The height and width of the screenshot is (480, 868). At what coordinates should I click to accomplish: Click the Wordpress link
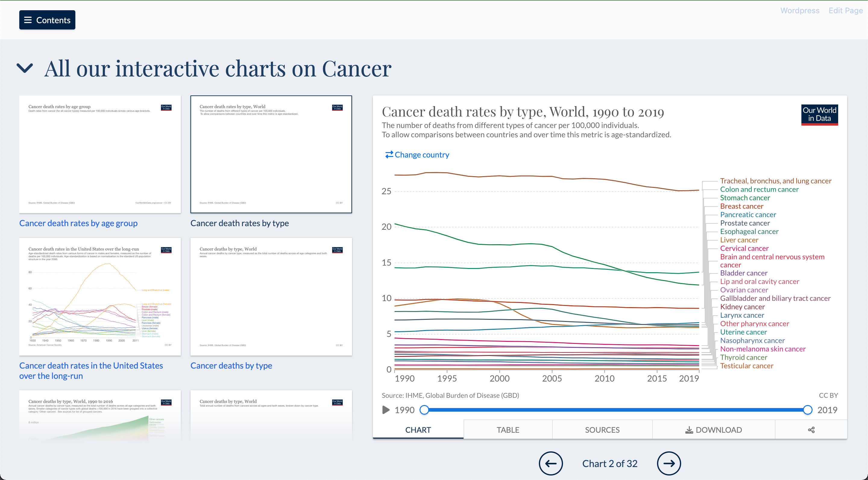pos(800,11)
